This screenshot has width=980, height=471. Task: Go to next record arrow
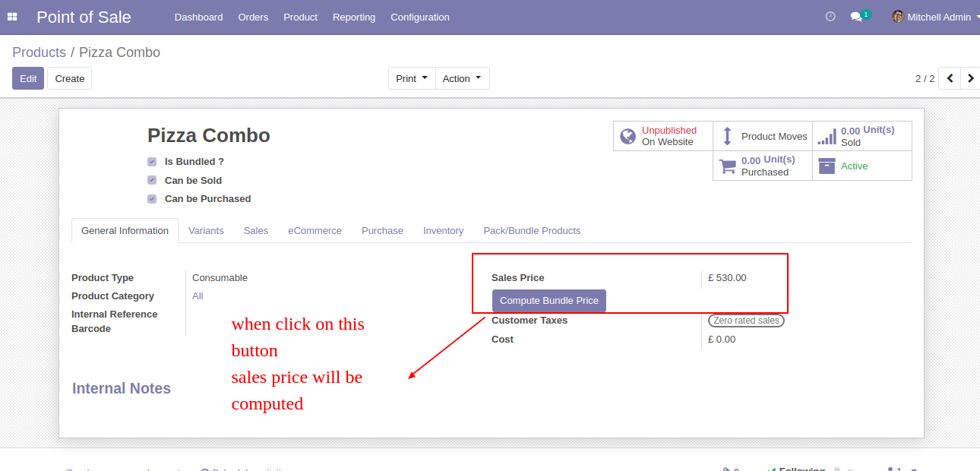coord(970,78)
